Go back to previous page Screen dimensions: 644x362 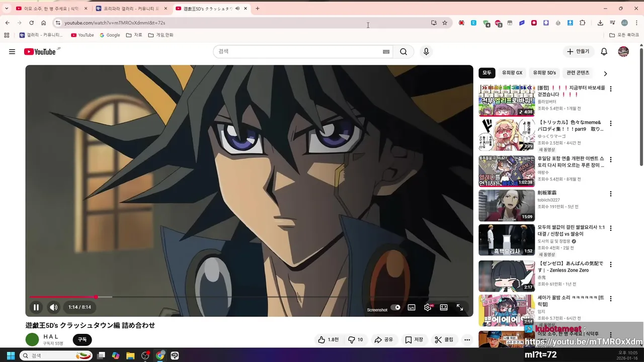click(7, 23)
